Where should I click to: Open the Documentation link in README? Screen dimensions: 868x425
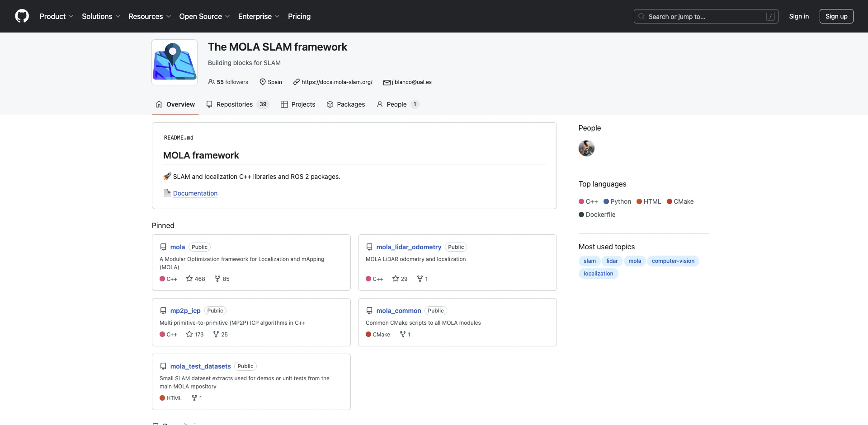(195, 193)
